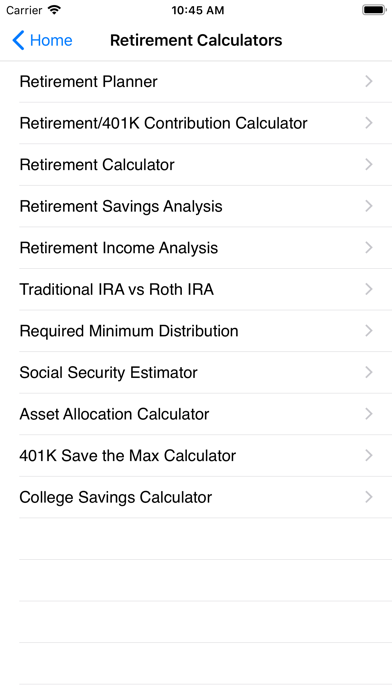Tap the chevron icon beside Retirement Income Analysis

pos(368,248)
